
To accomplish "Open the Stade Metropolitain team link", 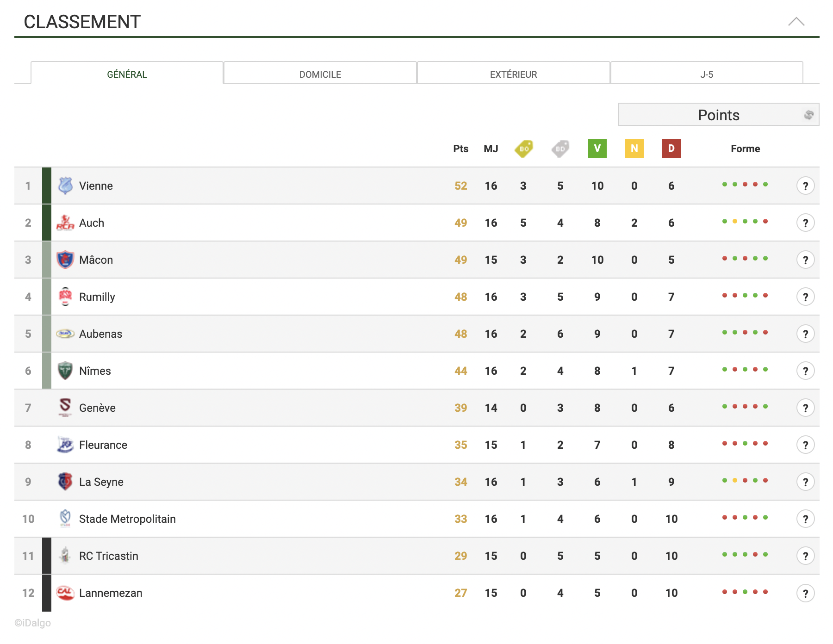I will tap(127, 519).
